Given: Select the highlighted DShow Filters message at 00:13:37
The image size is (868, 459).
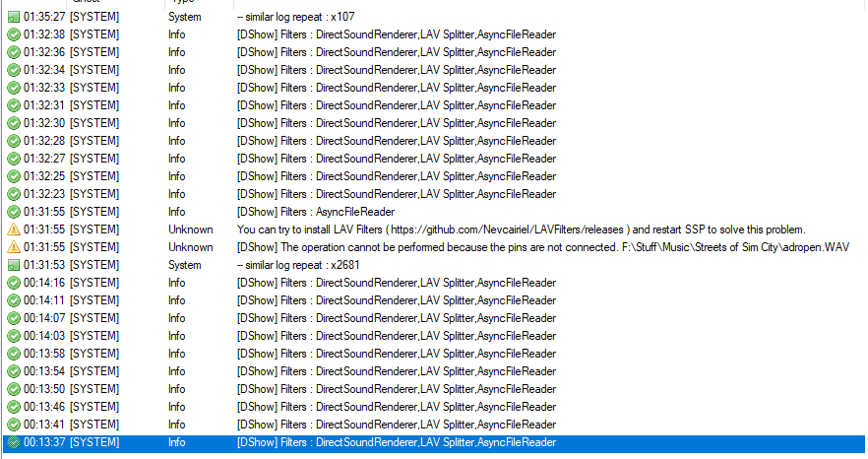Looking at the screenshot, I should [x=396, y=442].
